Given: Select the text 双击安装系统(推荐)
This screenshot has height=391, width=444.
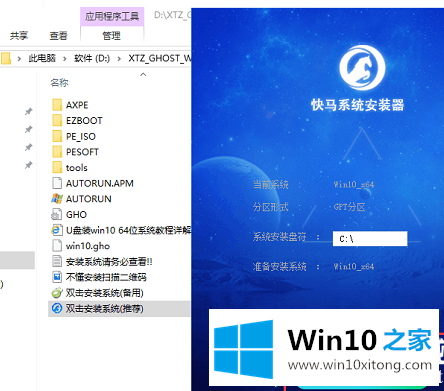Looking at the screenshot, I should click(104, 308).
